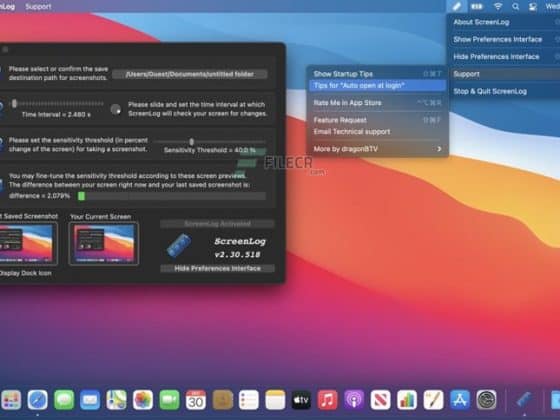Viewport: 560px width, 420px height.
Task: Click the ScreenLog icon in the menu bar
Action: click(457, 6)
